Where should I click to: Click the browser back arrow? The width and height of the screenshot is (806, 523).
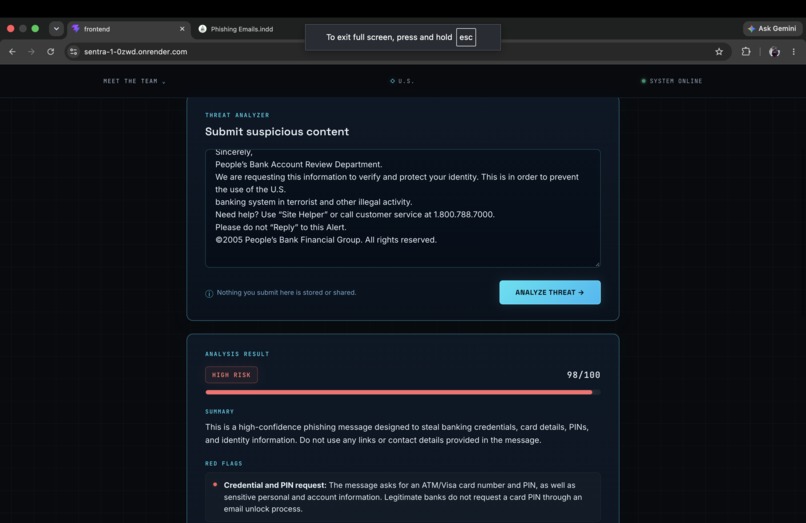click(12, 51)
